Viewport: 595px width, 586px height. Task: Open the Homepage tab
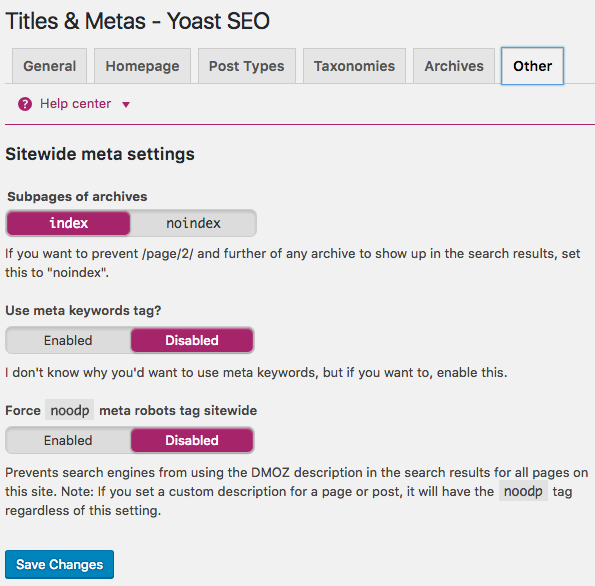(142, 66)
